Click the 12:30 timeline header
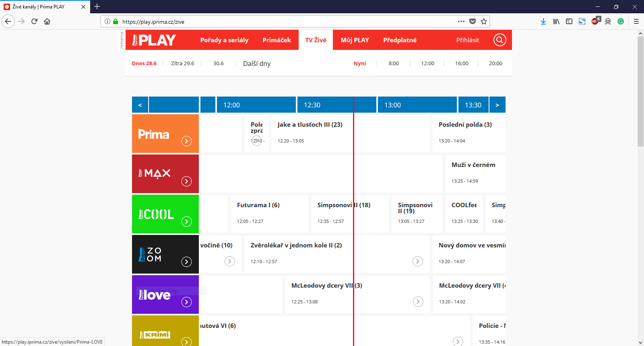The width and height of the screenshot is (644, 346). point(336,105)
